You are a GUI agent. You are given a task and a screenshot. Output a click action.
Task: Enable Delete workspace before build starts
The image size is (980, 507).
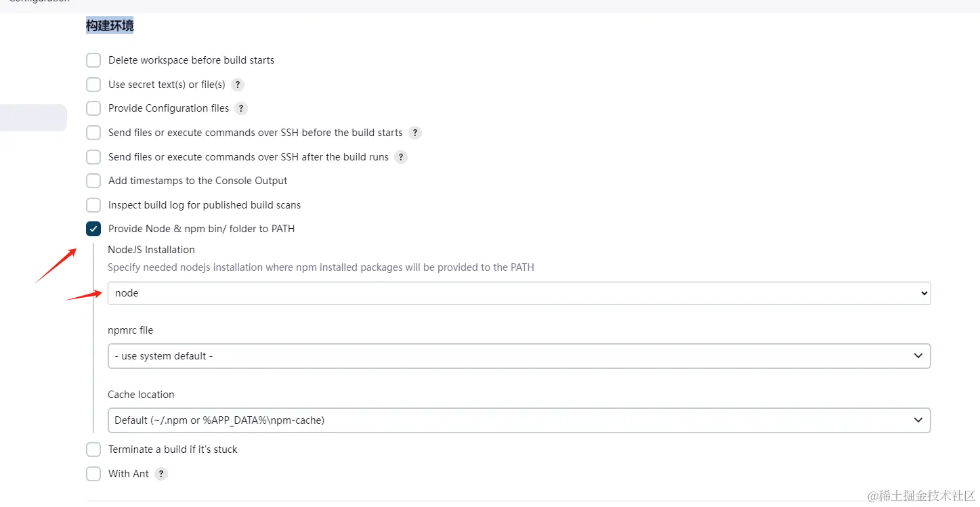pos(93,60)
